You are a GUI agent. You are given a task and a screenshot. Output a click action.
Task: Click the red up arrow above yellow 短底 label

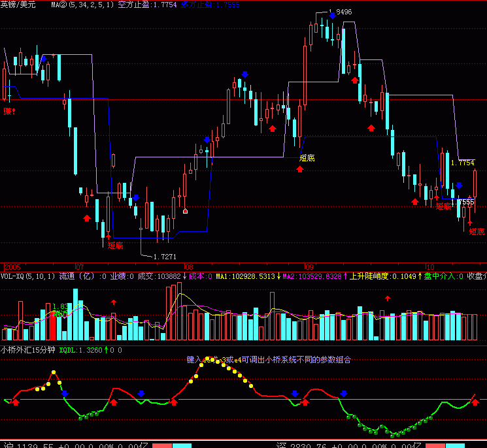pos(300,169)
